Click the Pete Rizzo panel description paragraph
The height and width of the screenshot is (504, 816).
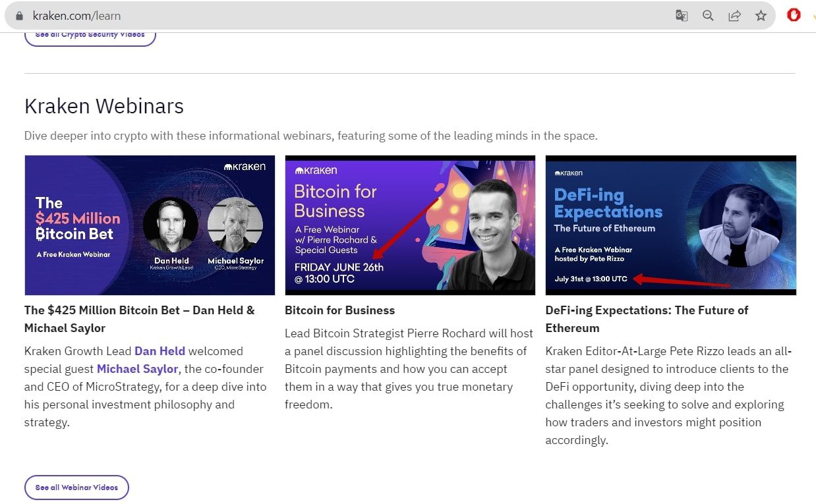tap(668, 395)
